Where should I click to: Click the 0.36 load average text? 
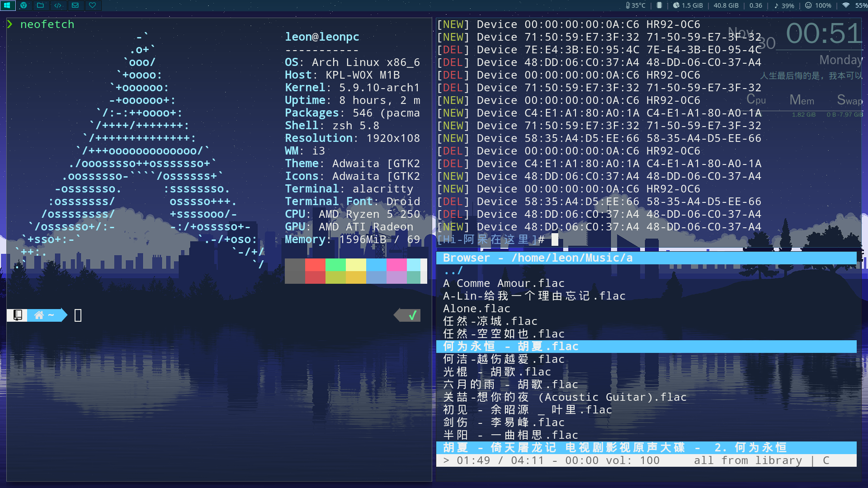coord(756,5)
